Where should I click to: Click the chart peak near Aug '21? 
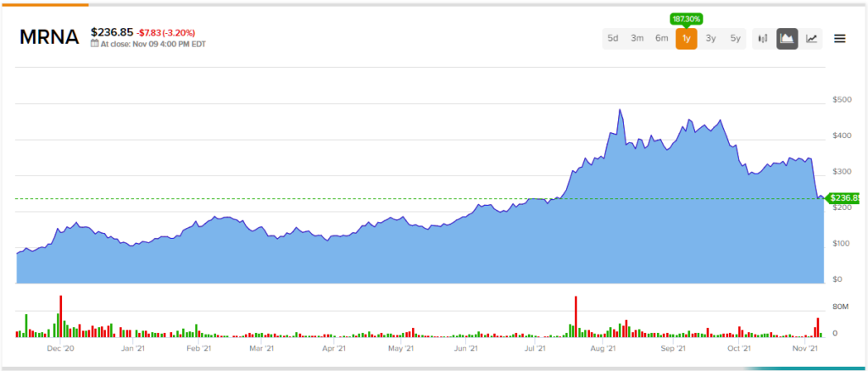click(620, 111)
